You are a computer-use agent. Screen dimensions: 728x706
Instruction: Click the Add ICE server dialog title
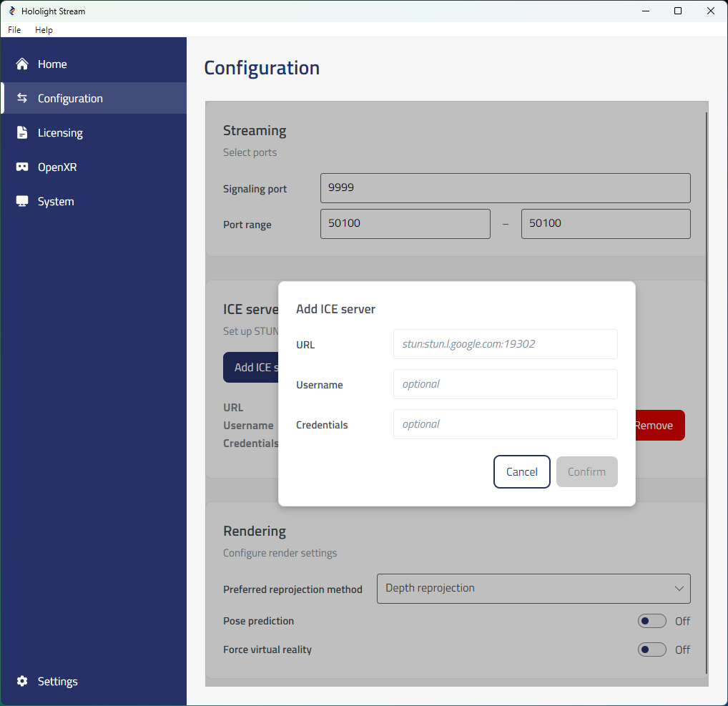point(335,309)
